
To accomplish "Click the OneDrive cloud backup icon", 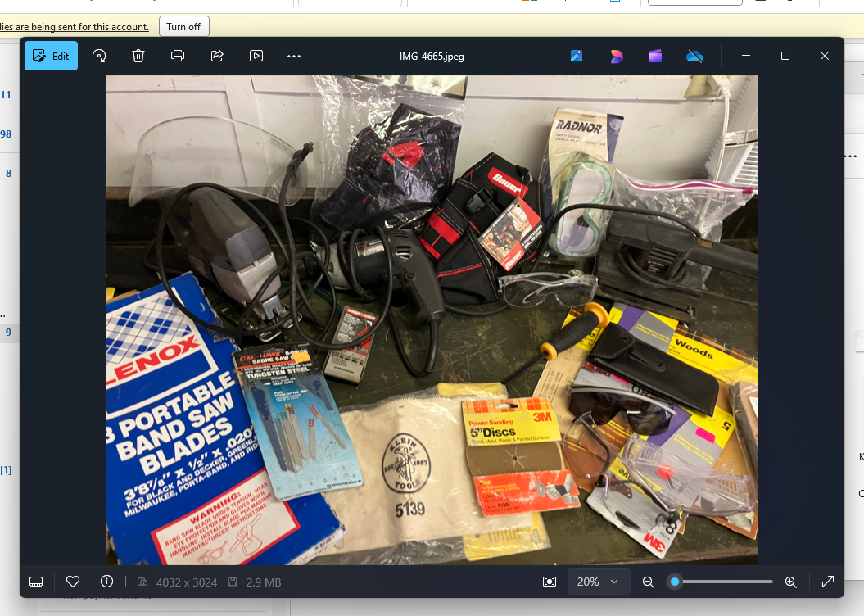I will (694, 56).
